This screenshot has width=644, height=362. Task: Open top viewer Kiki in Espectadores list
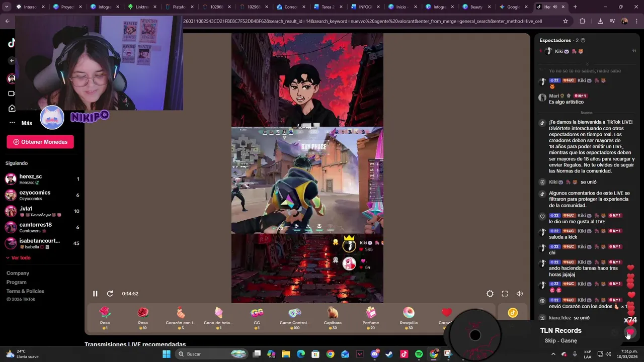(x=588, y=51)
